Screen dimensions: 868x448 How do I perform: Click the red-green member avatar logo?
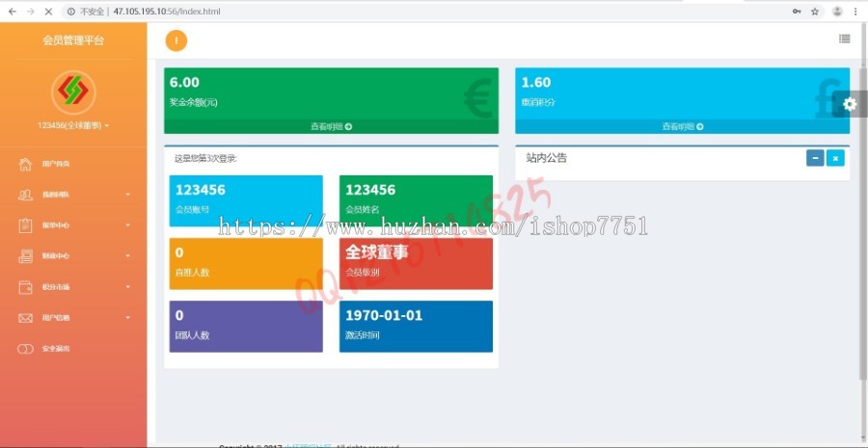tap(73, 92)
